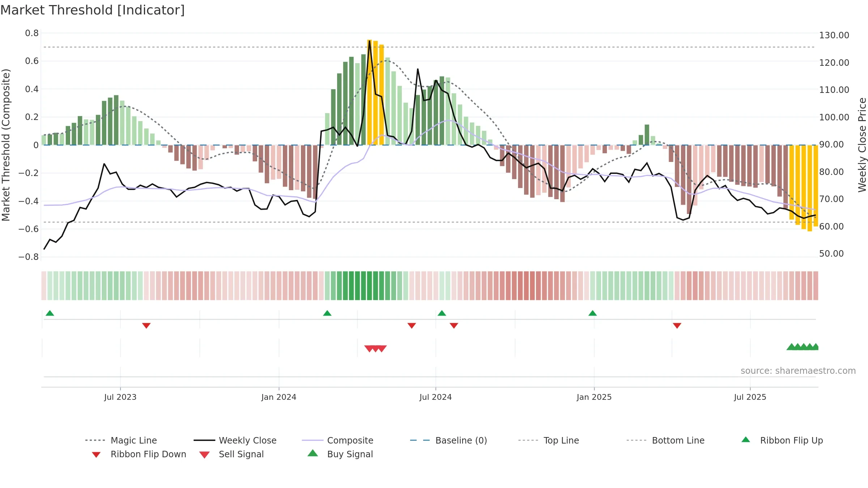
Task: Click the Ribbon Flip Down marker just before Jul 2024
Action: point(412,326)
